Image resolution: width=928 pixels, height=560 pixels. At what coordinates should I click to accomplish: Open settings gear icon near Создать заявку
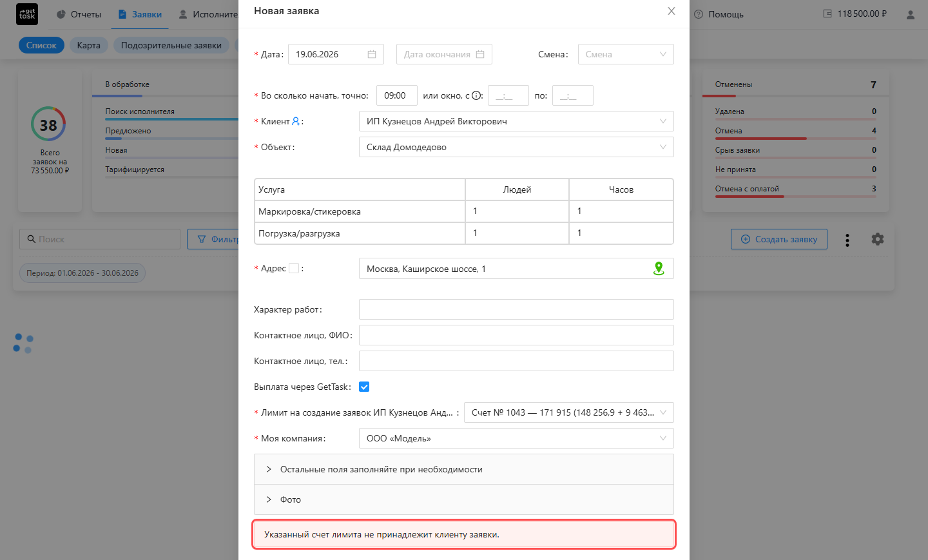coord(878,239)
